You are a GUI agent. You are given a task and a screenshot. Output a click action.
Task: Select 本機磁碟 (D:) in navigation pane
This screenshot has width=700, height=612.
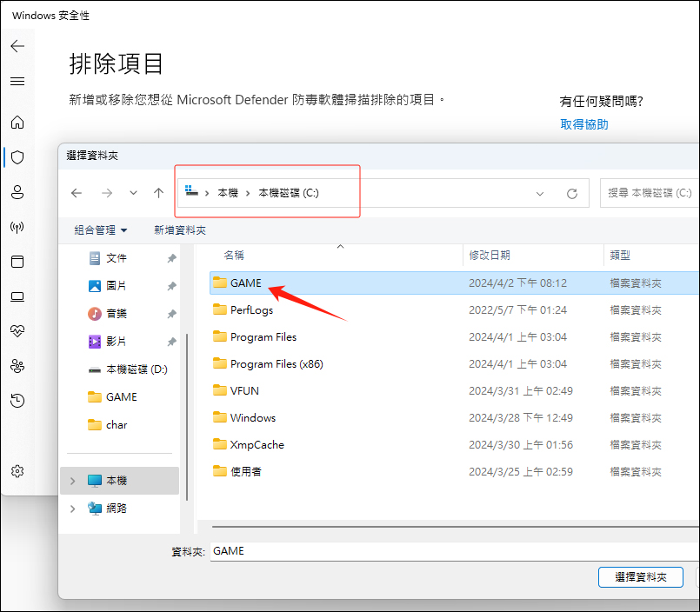point(128,369)
